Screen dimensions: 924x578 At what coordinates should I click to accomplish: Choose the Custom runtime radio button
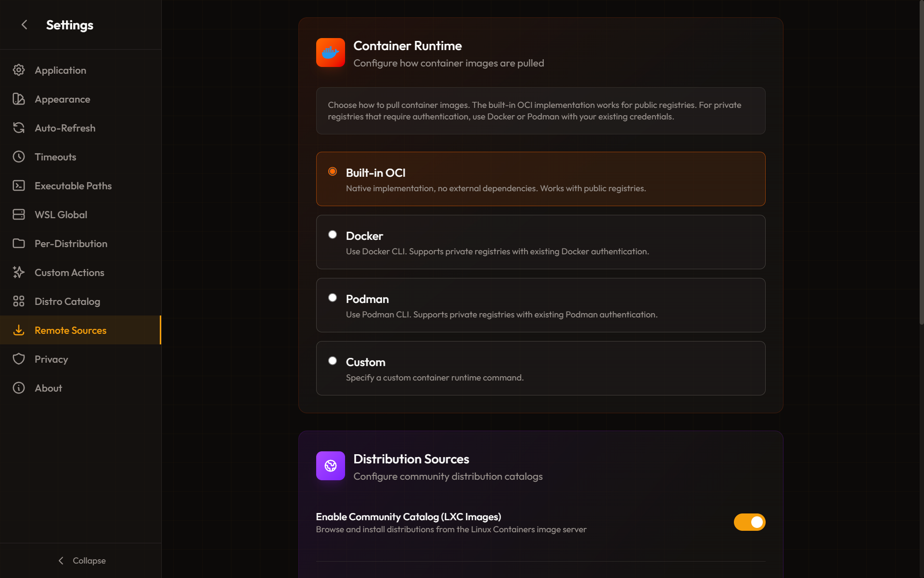pyautogui.click(x=333, y=361)
